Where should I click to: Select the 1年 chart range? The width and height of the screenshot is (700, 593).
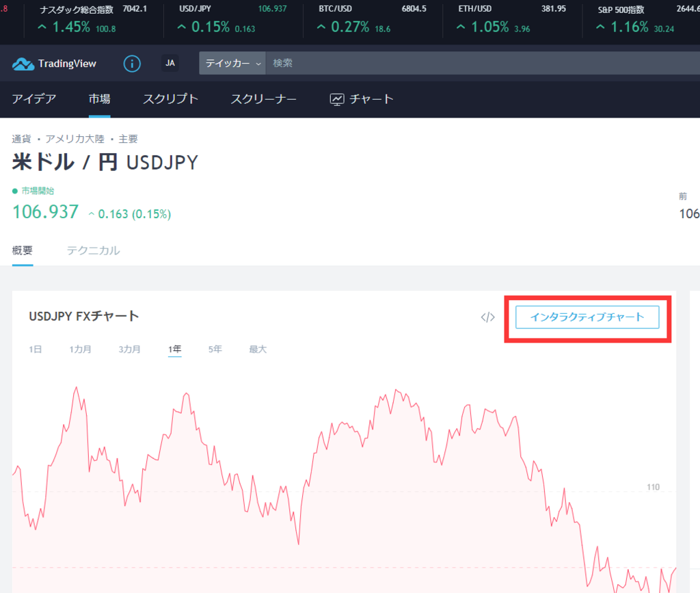174,350
